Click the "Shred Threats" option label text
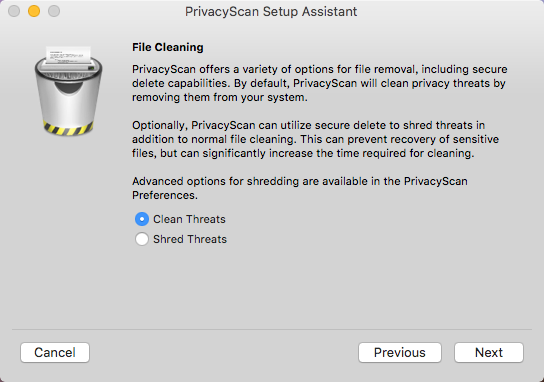The width and height of the screenshot is (544, 382). pyautogui.click(x=190, y=239)
